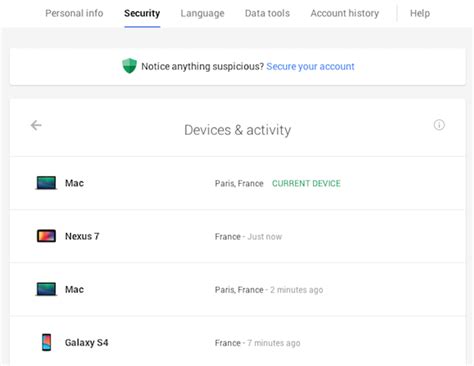The height and width of the screenshot is (366, 474).
Task: Click the Secure your account link
Action: tap(310, 66)
